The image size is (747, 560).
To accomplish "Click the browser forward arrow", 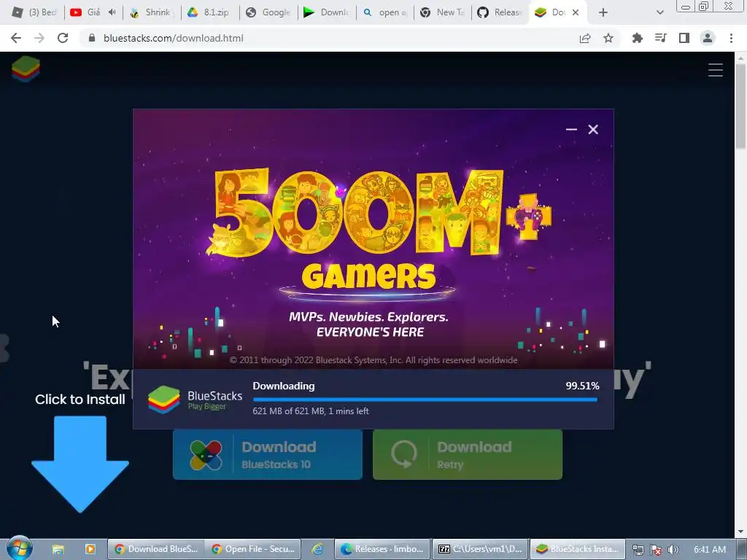I will (x=39, y=38).
